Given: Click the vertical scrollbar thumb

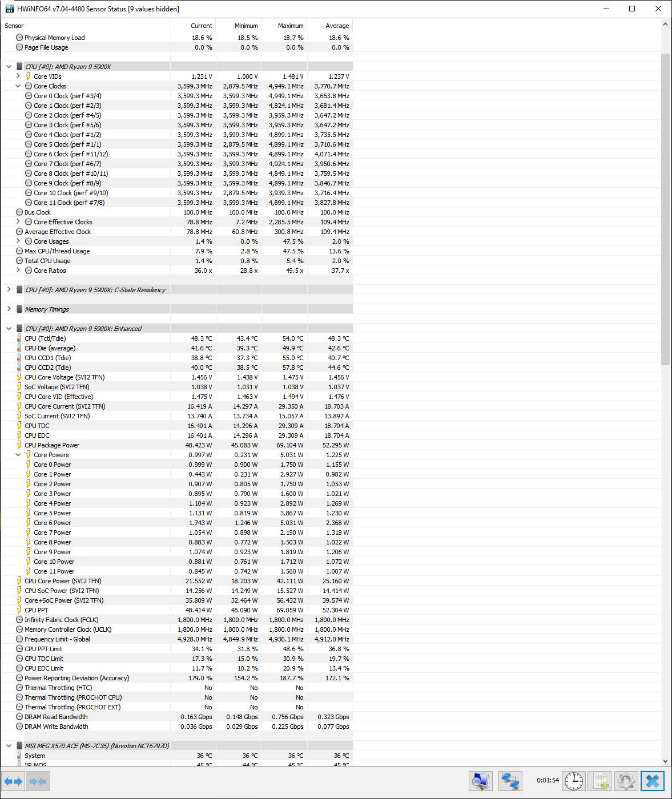Looking at the screenshot, I should coord(665,209).
